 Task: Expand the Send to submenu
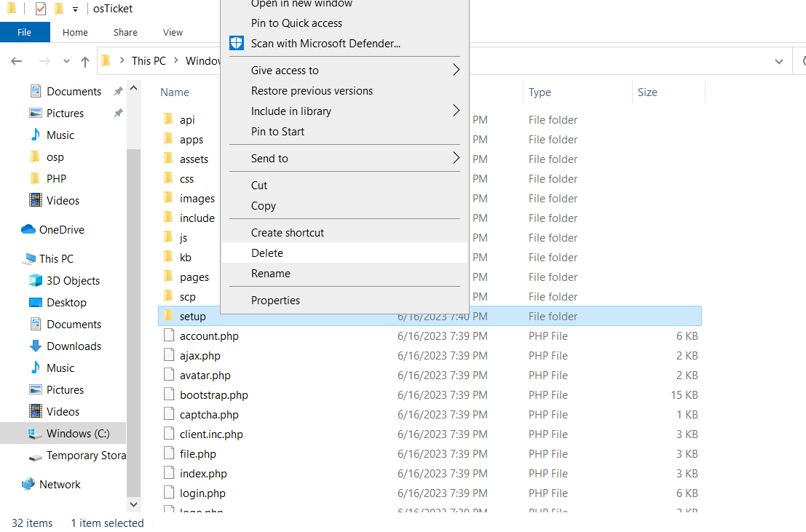344,159
